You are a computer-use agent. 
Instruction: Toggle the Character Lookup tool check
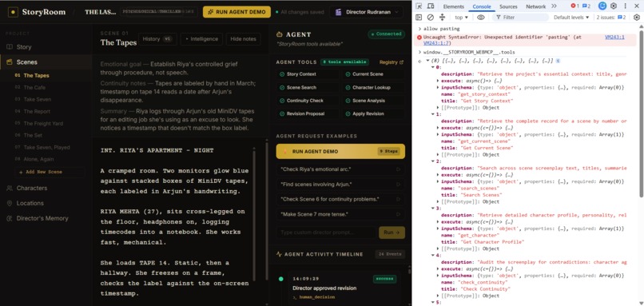[348, 88]
